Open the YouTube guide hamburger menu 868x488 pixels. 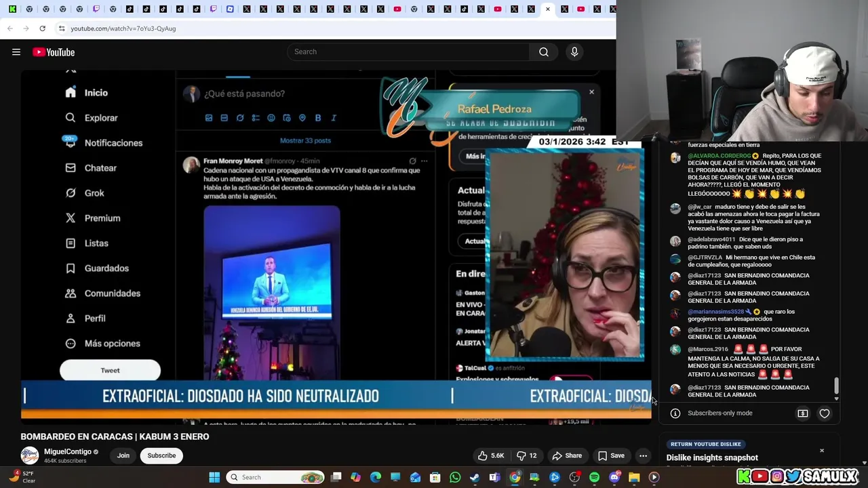click(x=16, y=52)
